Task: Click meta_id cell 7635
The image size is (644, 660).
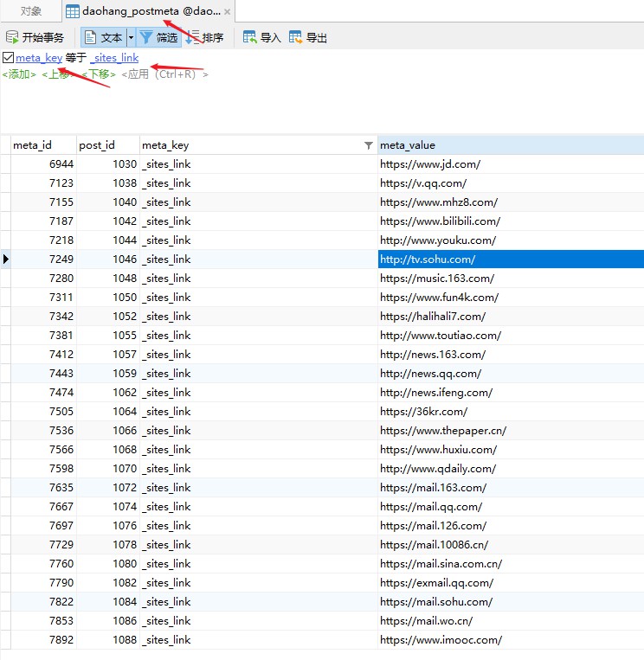Action: [44, 487]
